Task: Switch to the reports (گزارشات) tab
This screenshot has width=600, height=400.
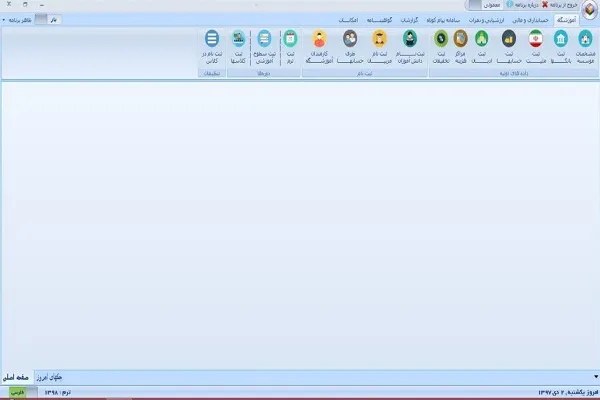Action: coord(409,20)
